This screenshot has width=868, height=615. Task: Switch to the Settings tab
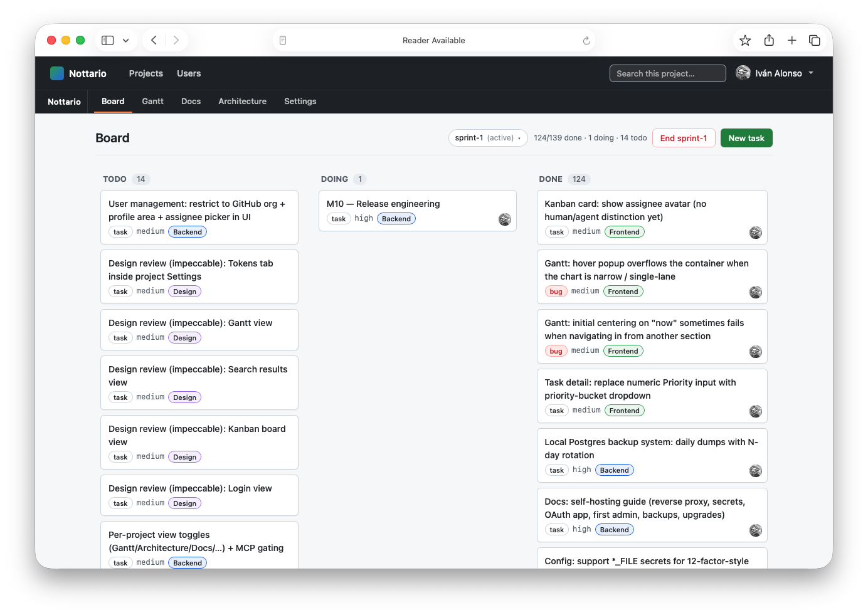tap(300, 101)
